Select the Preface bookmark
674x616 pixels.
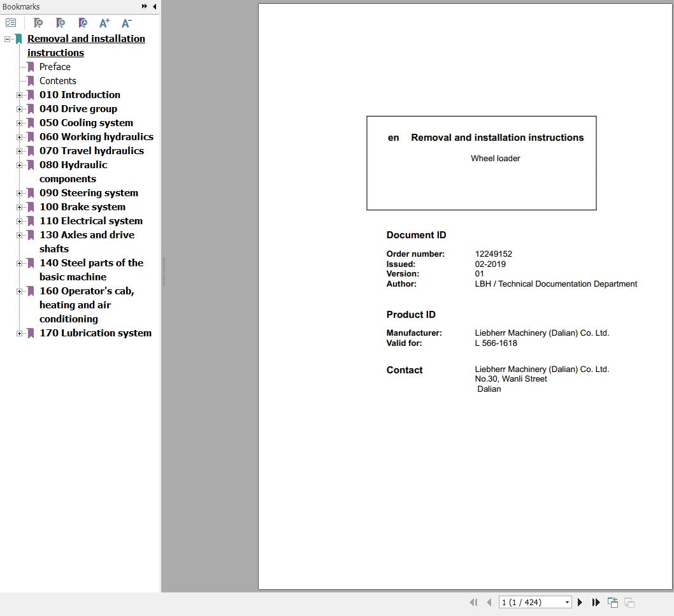55,67
